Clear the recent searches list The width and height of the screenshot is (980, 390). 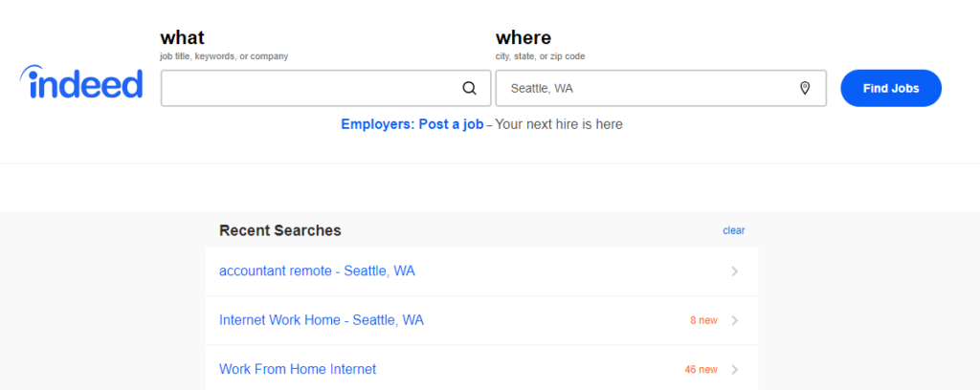coord(734,230)
